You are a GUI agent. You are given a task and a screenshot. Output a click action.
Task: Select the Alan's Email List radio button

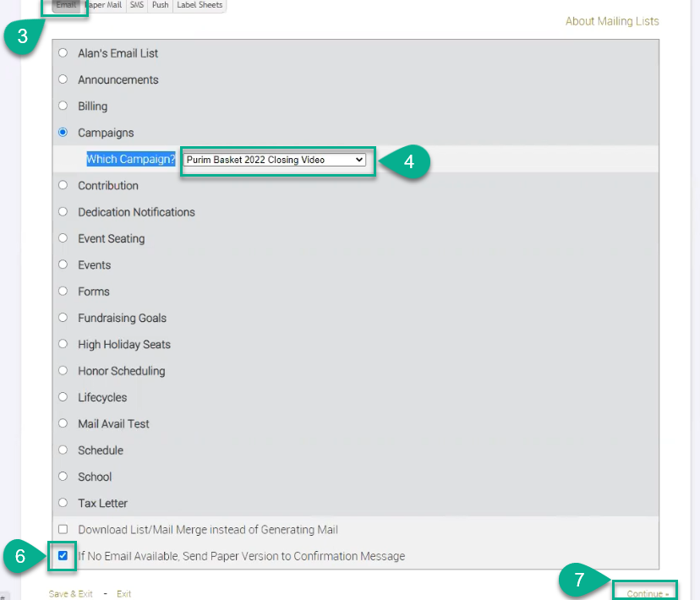[x=63, y=53]
